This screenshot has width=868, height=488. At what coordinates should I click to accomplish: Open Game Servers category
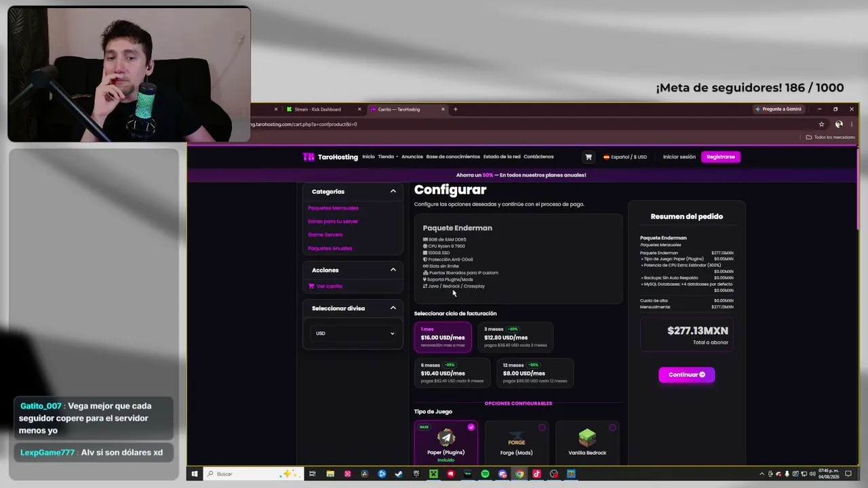click(325, 235)
